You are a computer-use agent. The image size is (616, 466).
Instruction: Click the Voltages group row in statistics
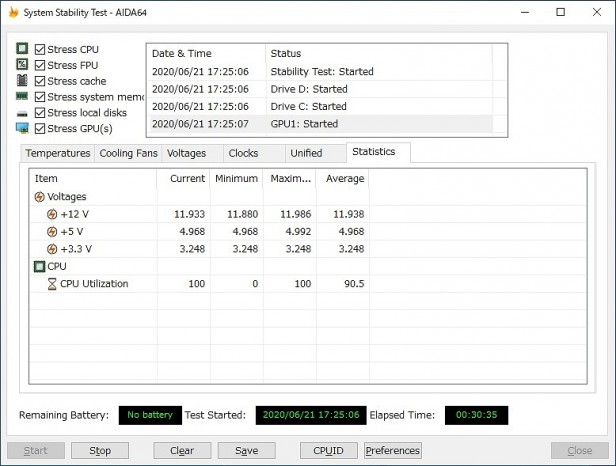coord(67,197)
